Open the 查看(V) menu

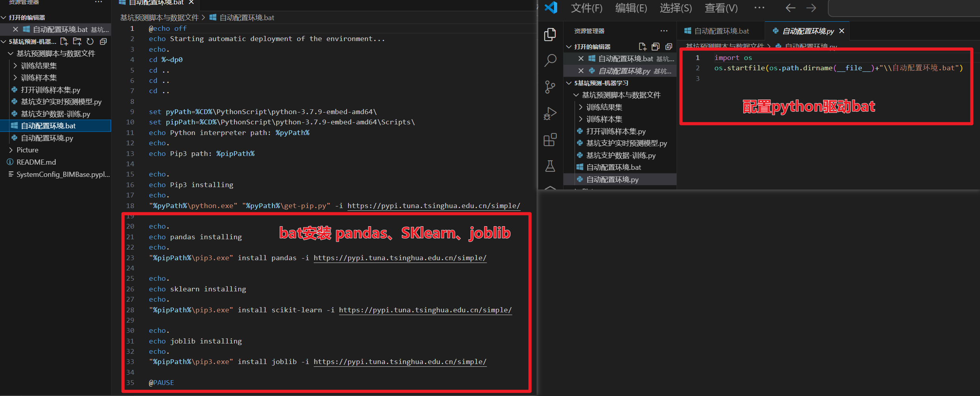(x=721, y=8)
